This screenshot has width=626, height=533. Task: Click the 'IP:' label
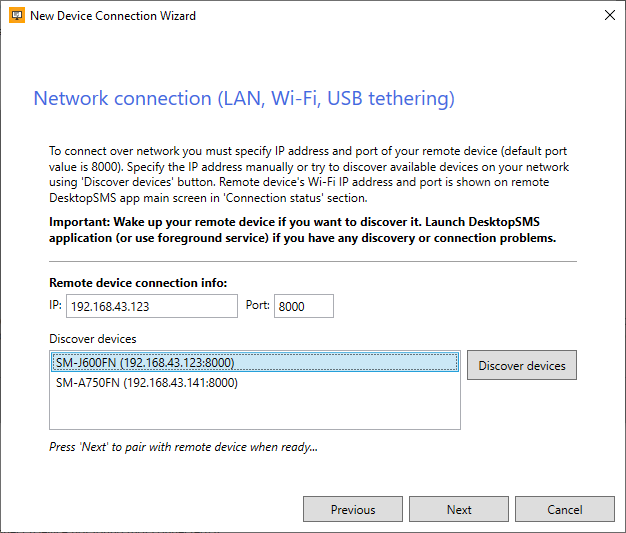tap(56, 305)
